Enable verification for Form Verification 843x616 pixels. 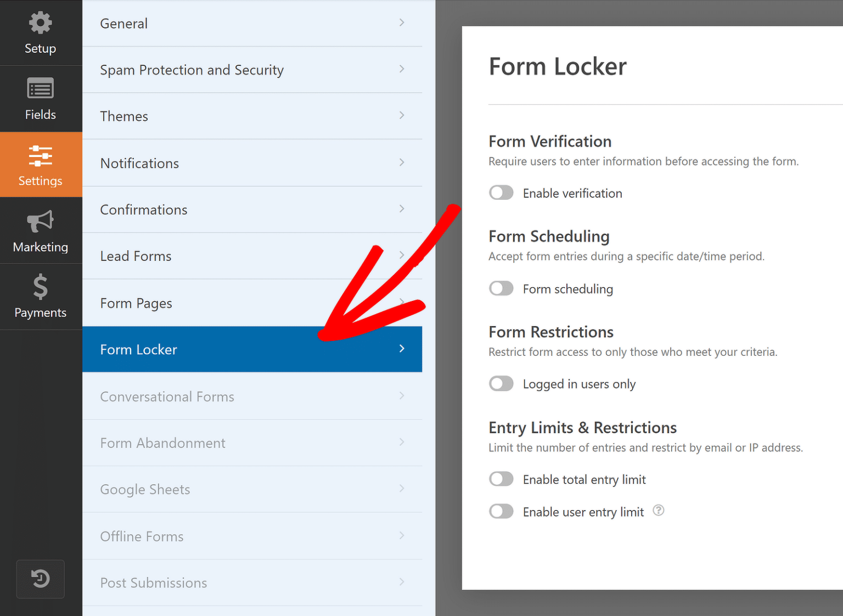501,193
